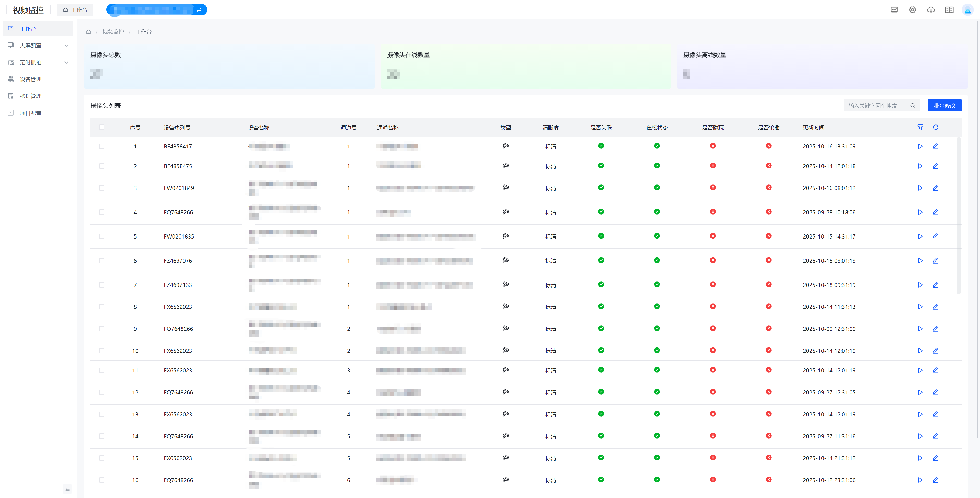Play video for camera row 1
This screenshot has height=498, width=980.
(x=920, y=146)
